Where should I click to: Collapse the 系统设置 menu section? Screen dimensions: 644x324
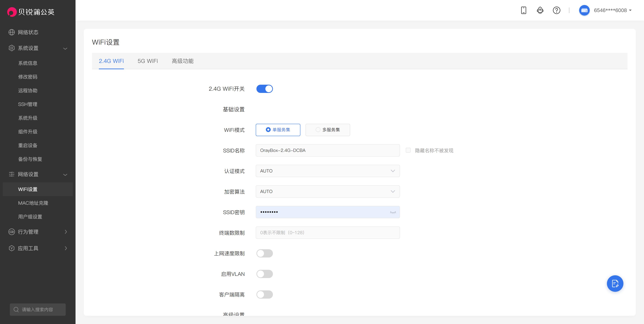65,48
